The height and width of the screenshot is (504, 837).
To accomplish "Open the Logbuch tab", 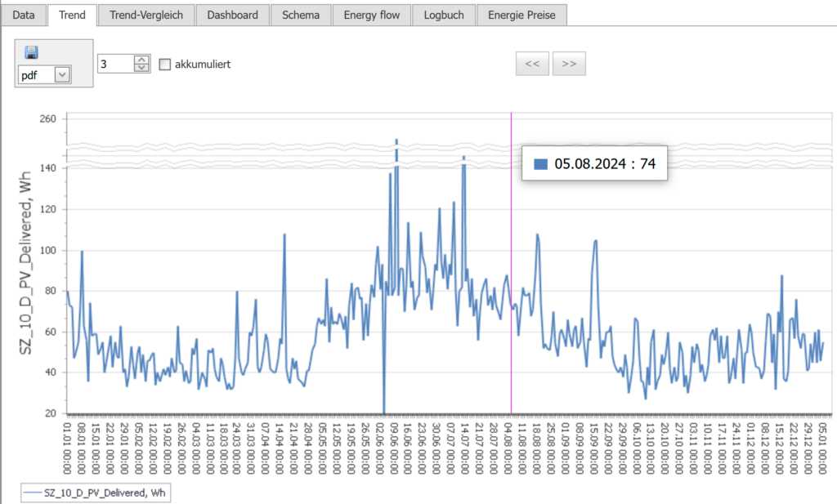I will (x=444, y=15).
